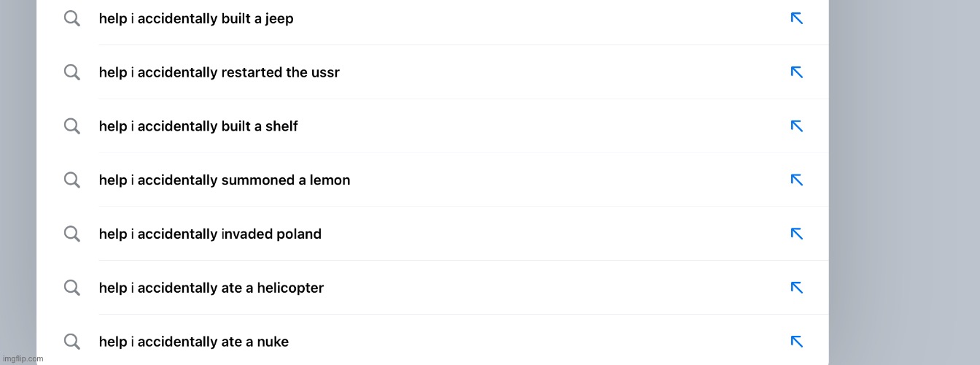Select suggestion "help i accidentally built a jeep"
Viewport: 980px width, 365px height.
(432, 18)
